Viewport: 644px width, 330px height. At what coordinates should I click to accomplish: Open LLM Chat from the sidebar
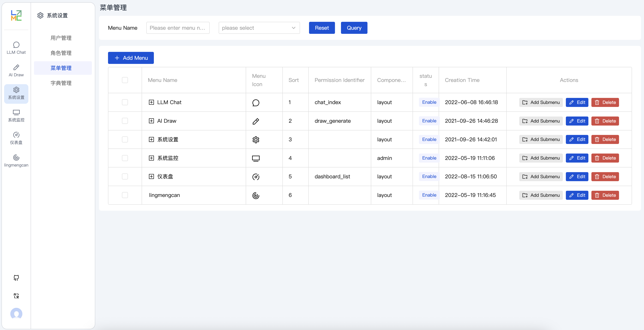coord(16,48)
